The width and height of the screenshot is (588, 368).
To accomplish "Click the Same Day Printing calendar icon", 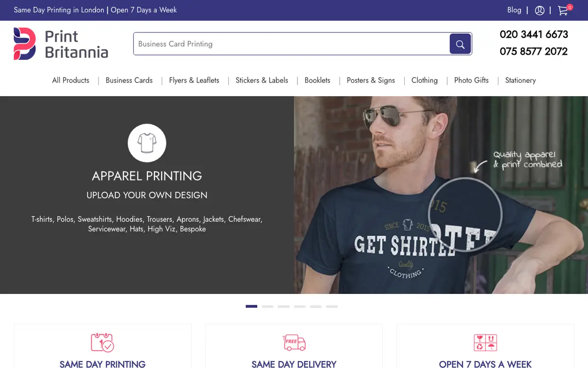I will (102, 342).
